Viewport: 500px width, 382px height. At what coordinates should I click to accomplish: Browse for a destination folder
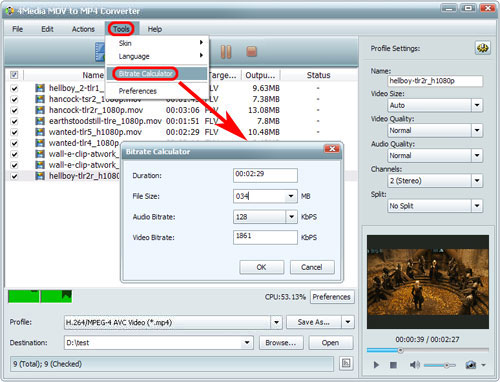tap(281, 343)
